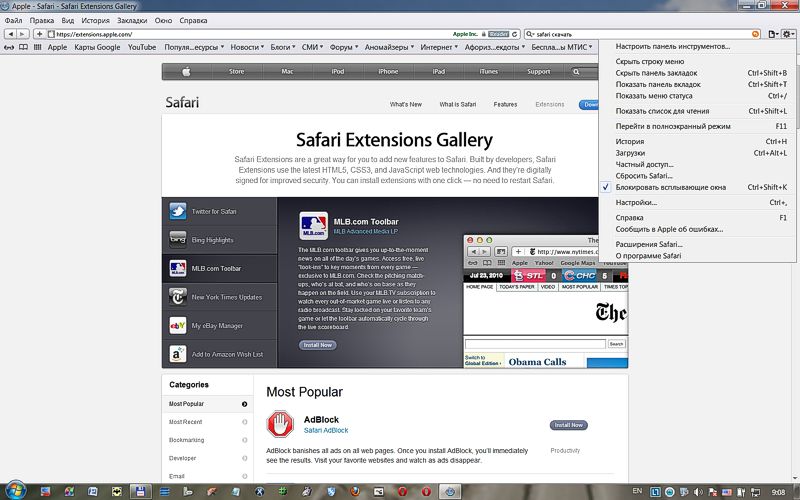Click the AdBlock stop-hand icon
The height and width of the screenshot is (500, 800).
point(280,424)
